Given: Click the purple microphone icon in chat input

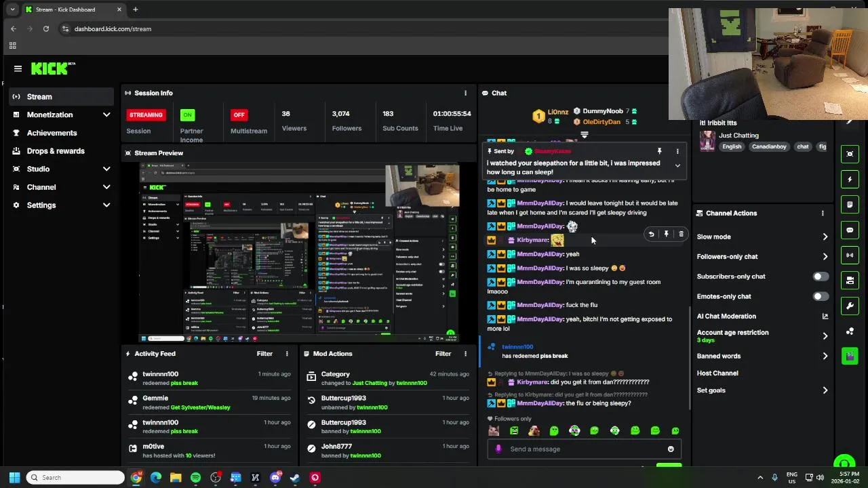Looking at the screenshot, I should 498,449.
